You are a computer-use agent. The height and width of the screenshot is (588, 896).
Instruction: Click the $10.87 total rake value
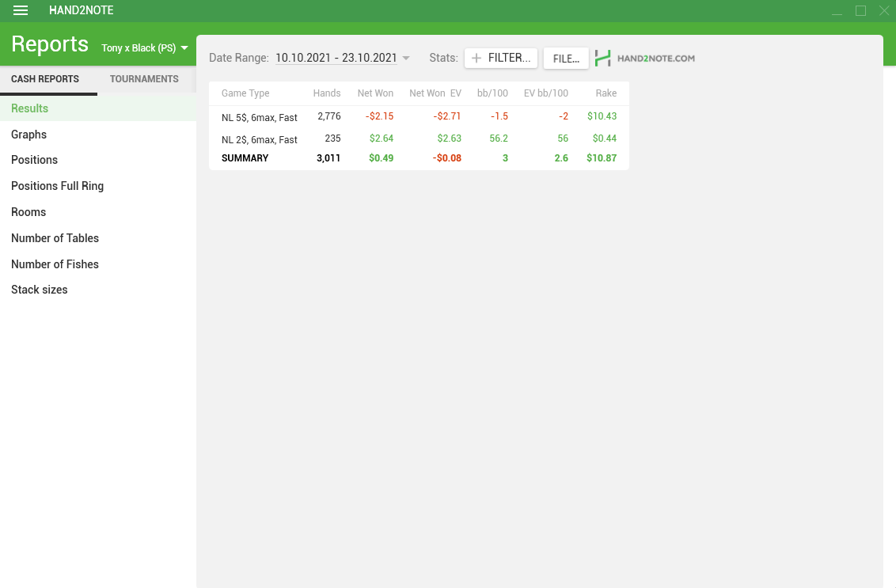click(x=602, y=158)
